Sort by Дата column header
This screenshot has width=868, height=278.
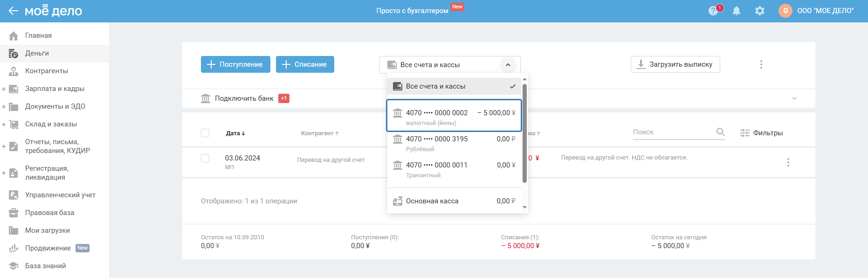click(x=235, y=133)
